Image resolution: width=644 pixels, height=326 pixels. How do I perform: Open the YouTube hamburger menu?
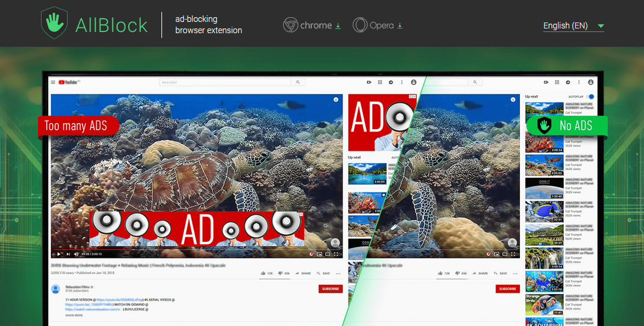(53, 82)
